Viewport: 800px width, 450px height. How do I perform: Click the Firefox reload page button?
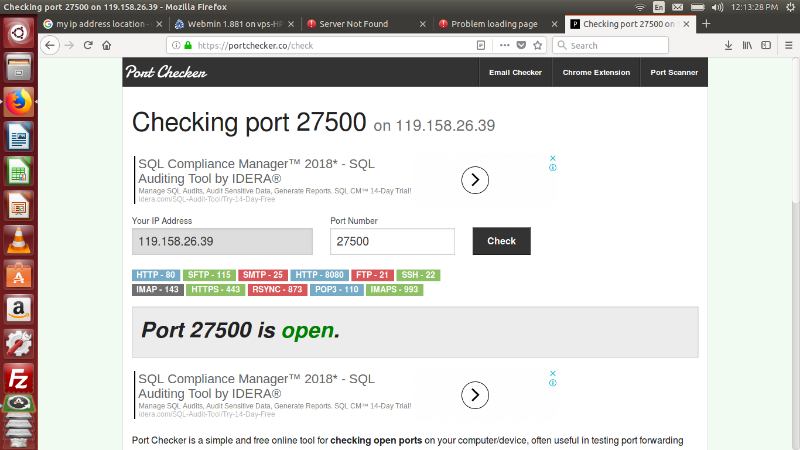(88, 45)
